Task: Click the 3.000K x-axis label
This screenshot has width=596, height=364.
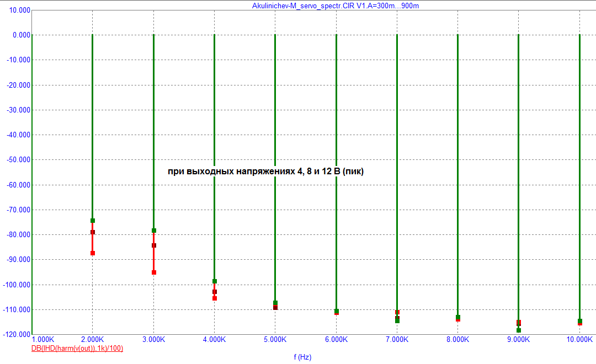Action: coord(153,339)
